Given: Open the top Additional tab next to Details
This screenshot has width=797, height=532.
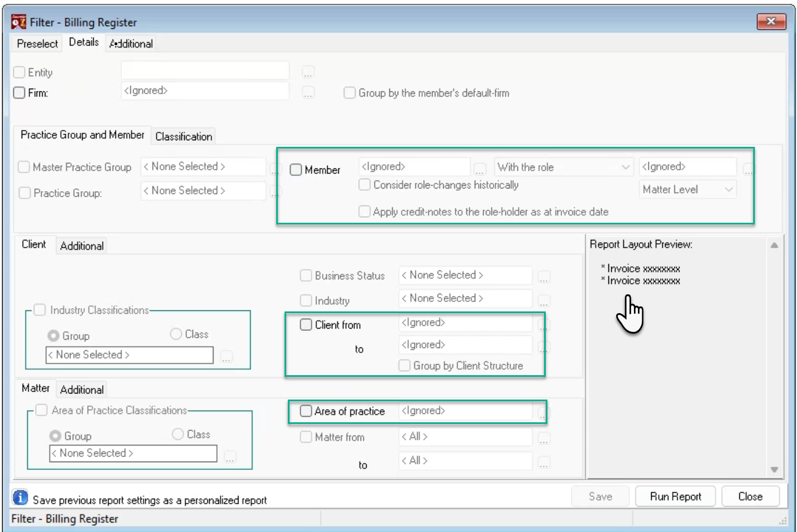Looking at the screenshot, I should click(131, 43).
